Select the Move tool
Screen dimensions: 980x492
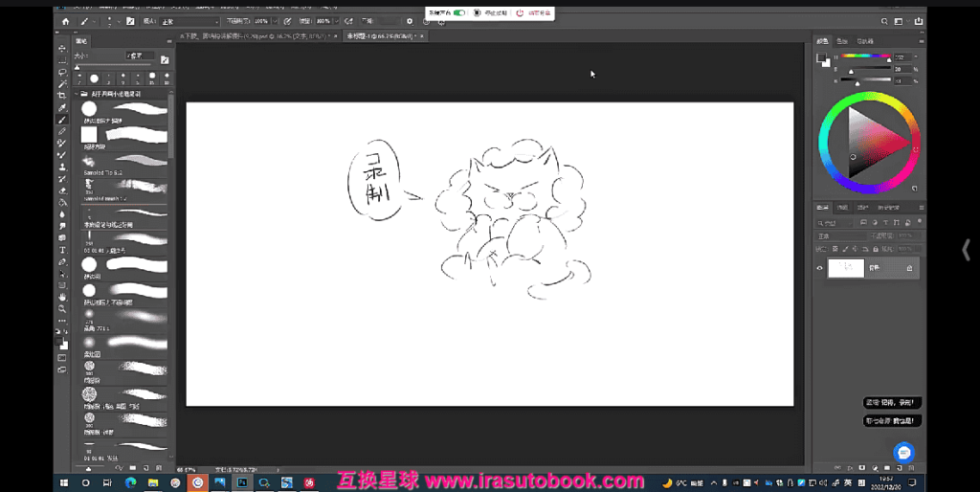point(62,48)
